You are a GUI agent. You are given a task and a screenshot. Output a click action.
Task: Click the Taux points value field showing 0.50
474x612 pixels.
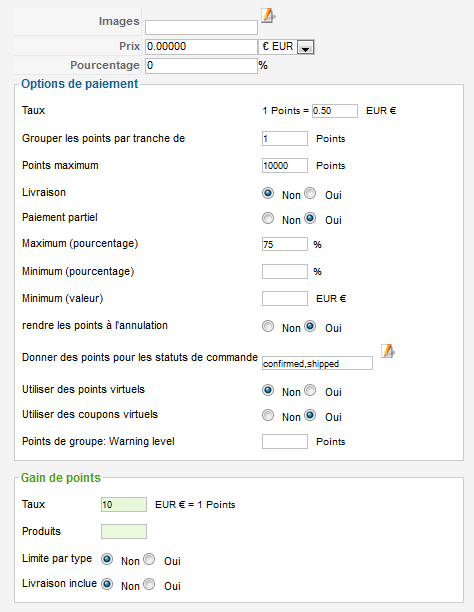[x=335, y=111]
